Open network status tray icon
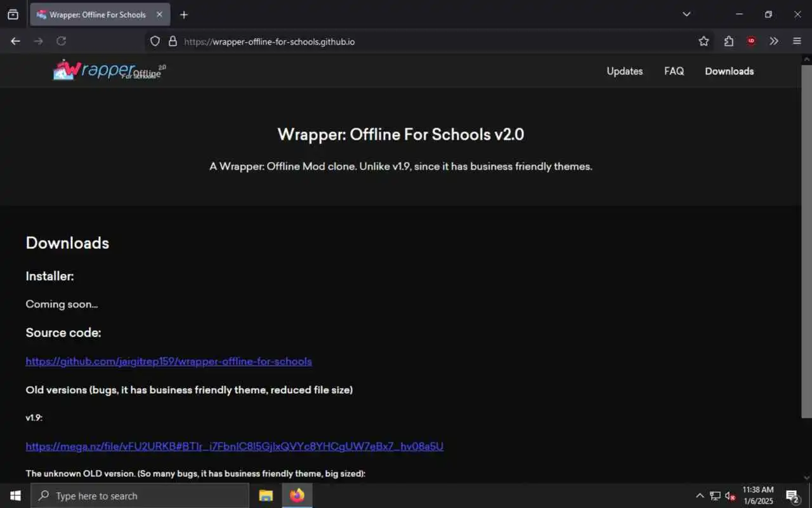812x508 pixels. pos(715,496)
